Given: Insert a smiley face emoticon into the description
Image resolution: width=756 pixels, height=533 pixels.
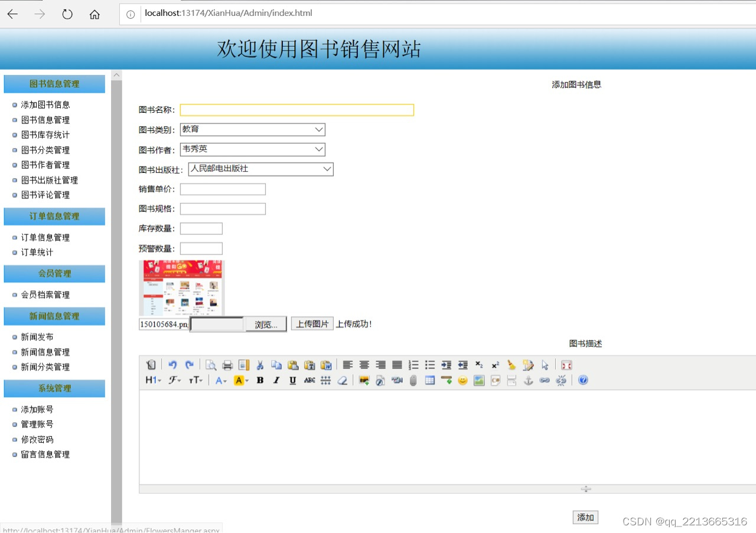Looking at the screenshot, I should pyautogui.click(x=462, y=380).
